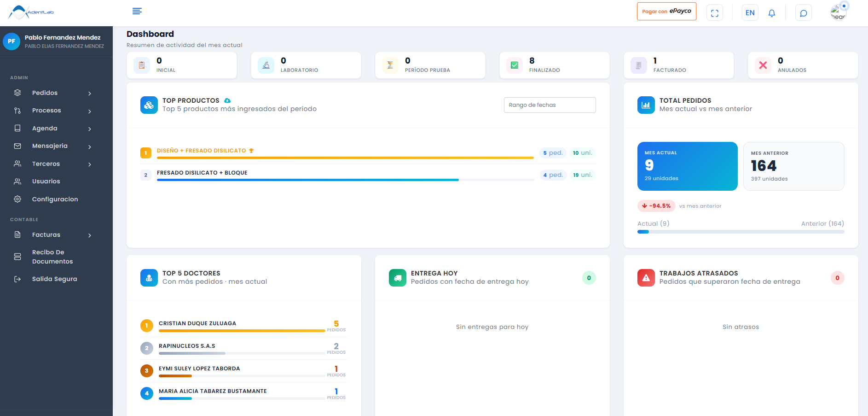Click the Salida Segura logout icon
Image resolution: width=868 pixels, height=416 pixels.
pyautogui.click(x=17, y=279)
